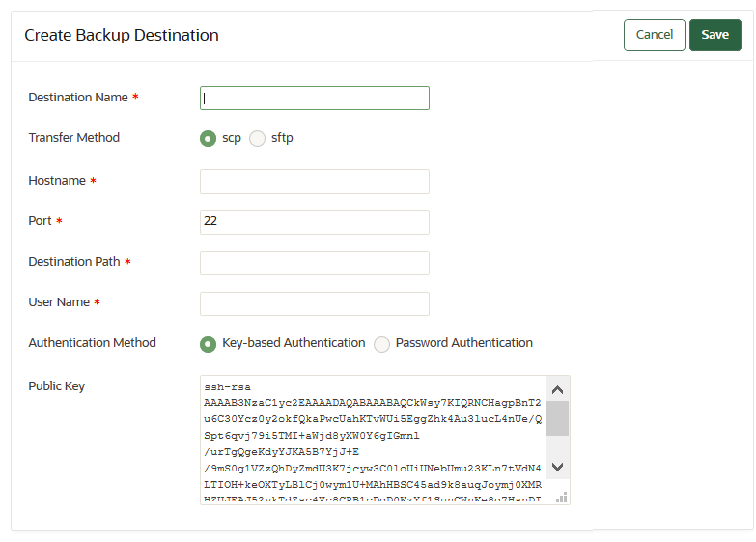Click the Destination Name label
This screenshot has height=542, width=756.
(x=78, y=98)
